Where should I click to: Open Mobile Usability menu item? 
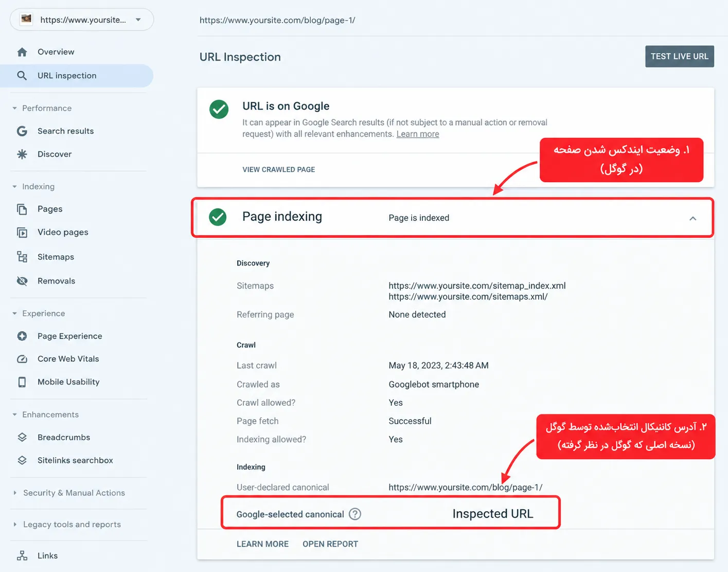point(68,382)
